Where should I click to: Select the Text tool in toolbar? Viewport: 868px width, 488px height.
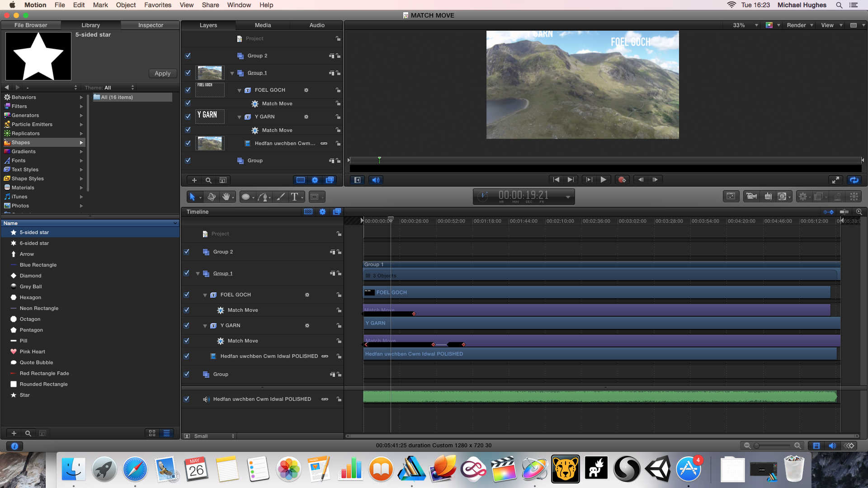(294, 197)
